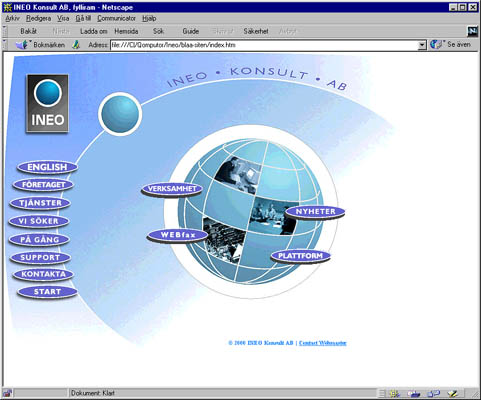Click the large globe image
Image resolution: width=481 pixels, height=400 pixels.
(x=251, y=212)
